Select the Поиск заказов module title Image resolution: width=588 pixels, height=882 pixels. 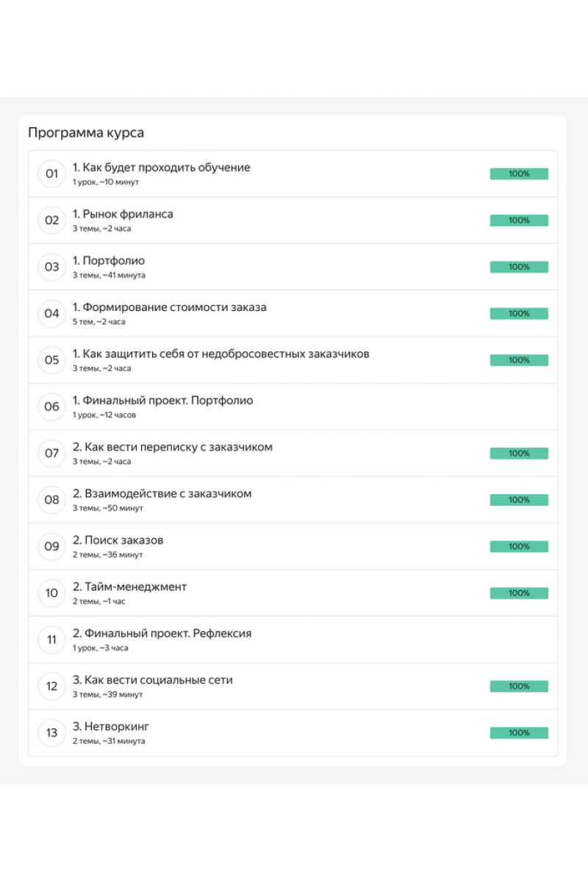[118, 540]
